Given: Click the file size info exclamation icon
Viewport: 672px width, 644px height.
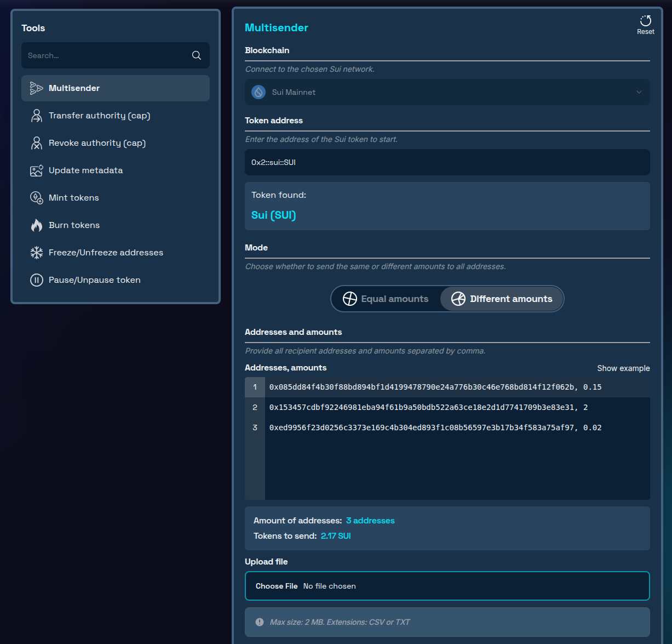Looking at the screenshot, I should coord(260,622).
